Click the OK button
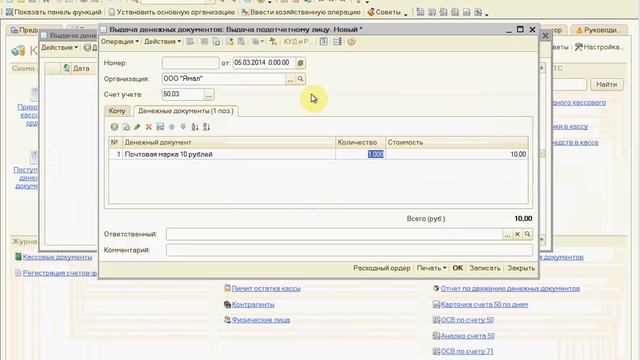This screenshot has height=360, width=640. click(x=458, y=268)
